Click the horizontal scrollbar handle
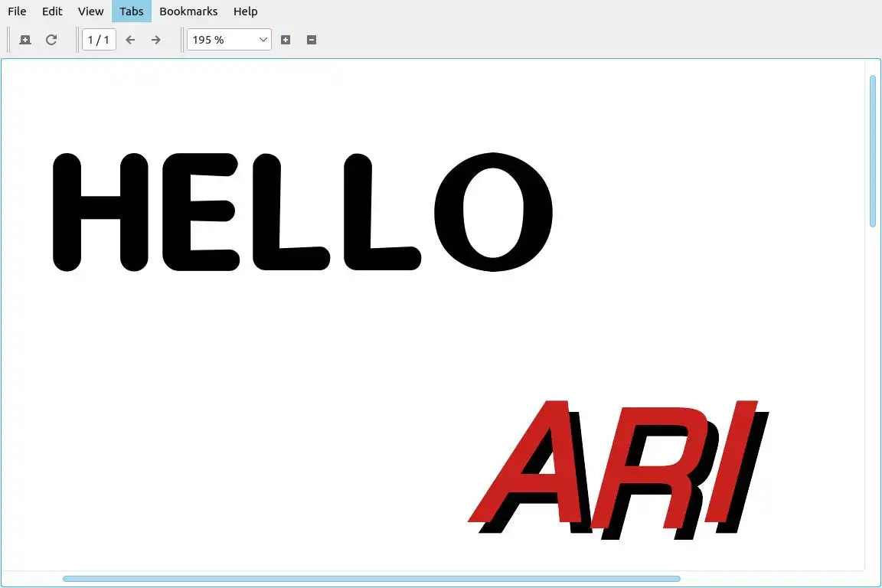The height and width of the screenshot is (588, 882). click(371, 579)
